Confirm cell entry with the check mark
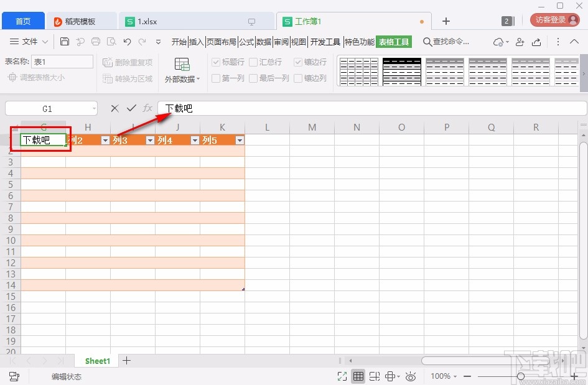 [131, 108]
